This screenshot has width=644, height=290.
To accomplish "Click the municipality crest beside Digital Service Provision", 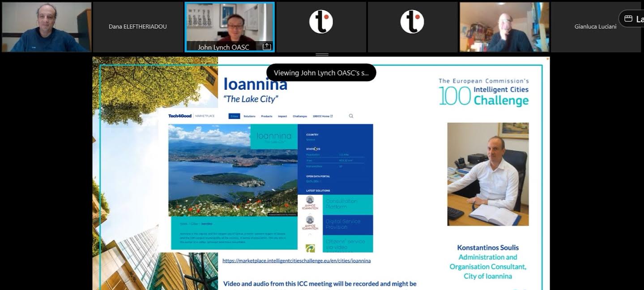I will coord(310,224).
